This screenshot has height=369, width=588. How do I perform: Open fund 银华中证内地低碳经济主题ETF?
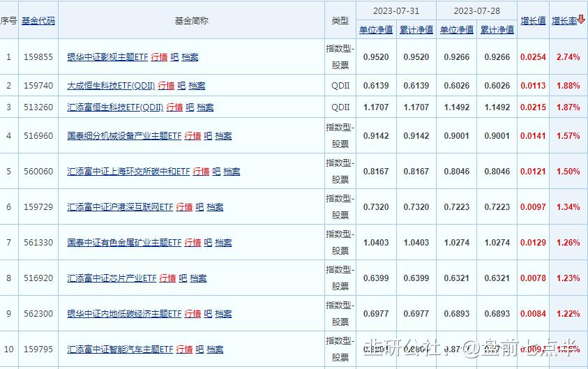pyautogui.click(x=124, y=313)
